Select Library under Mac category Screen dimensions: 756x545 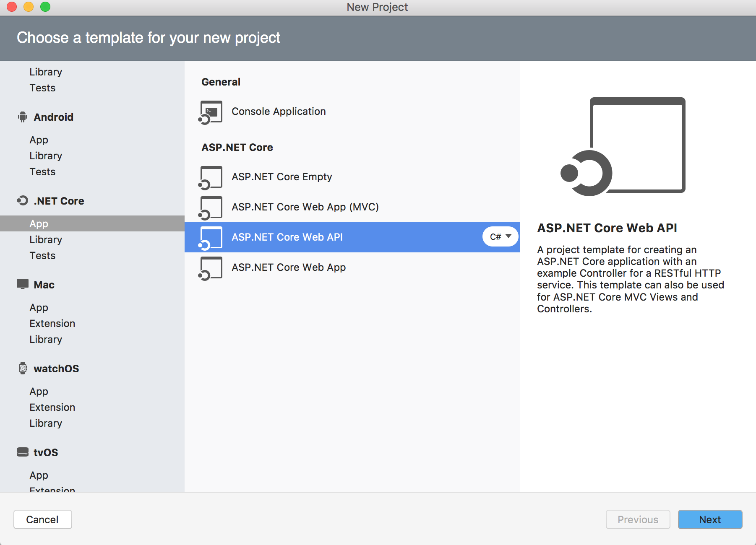pyautogui.click(x=46, y=340)
